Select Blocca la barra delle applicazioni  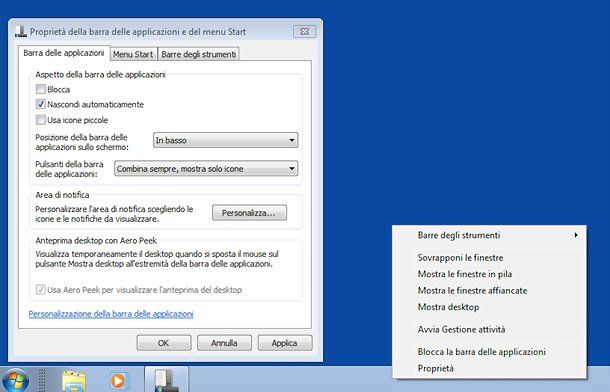[489, 352]
